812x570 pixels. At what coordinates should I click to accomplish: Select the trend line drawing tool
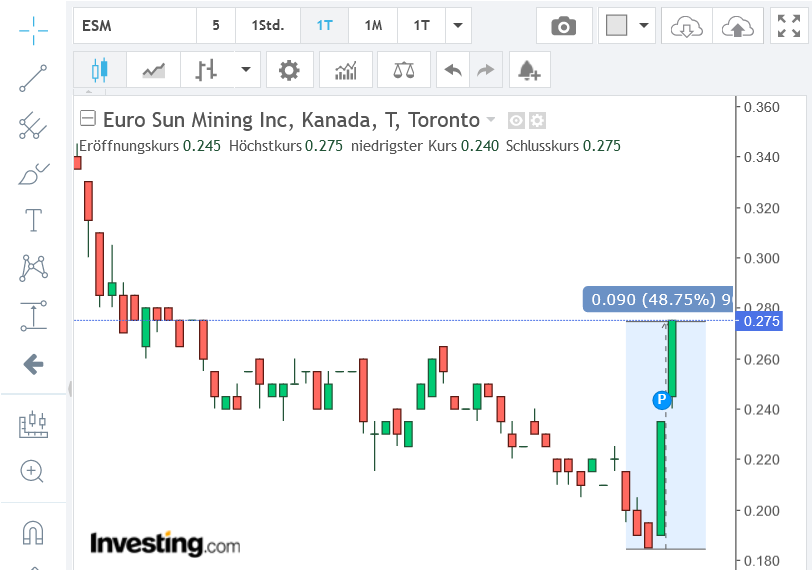33,78
